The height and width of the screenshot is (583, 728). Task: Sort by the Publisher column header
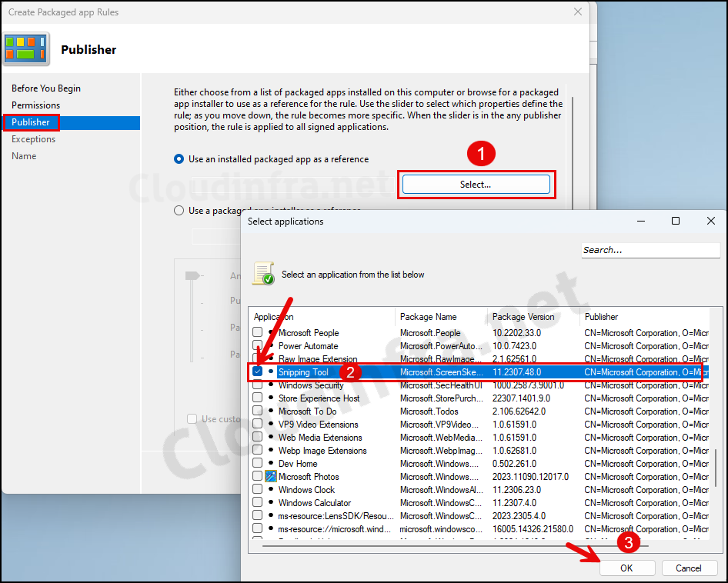click(x=646, y=317)
